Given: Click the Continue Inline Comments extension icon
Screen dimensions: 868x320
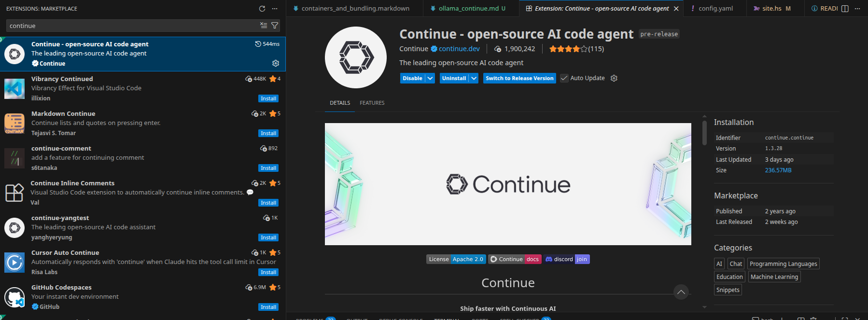Looking at the screenshot, I should point(14,193).
